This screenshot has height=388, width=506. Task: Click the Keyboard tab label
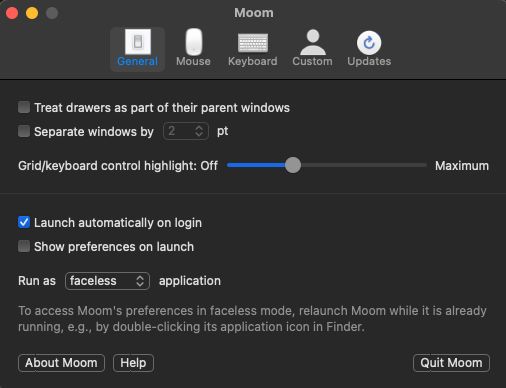(253, 61)
